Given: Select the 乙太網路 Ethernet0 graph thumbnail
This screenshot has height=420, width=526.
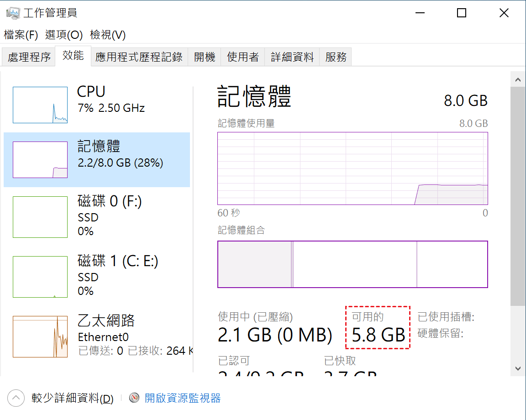Looking at the screenshot, I should point(40,336).
